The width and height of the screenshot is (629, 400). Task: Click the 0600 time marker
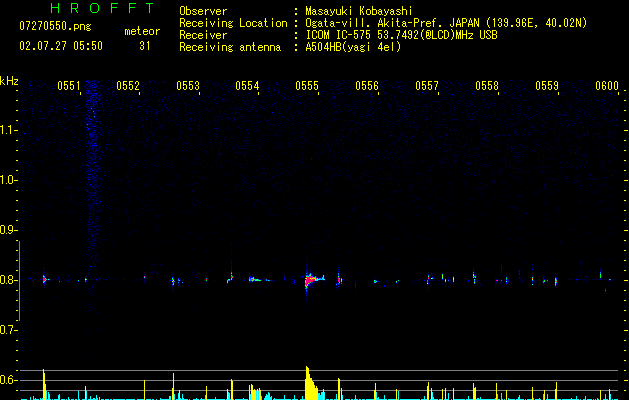(607, 86)
